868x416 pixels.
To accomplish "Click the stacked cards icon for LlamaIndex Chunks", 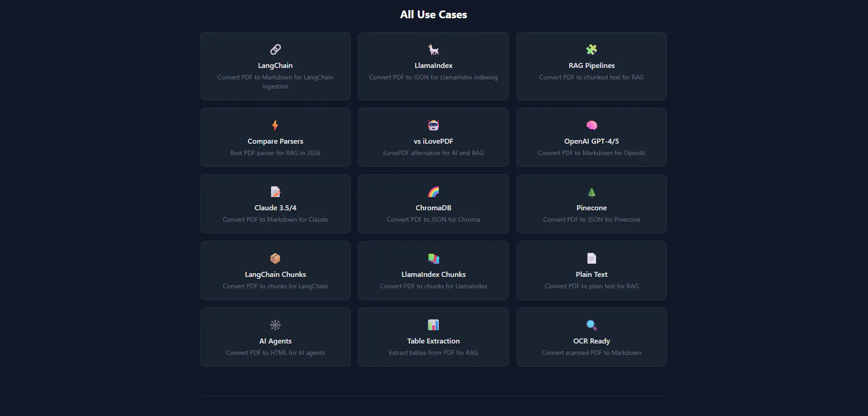I will pyautogui.click(x=433, y=258).
